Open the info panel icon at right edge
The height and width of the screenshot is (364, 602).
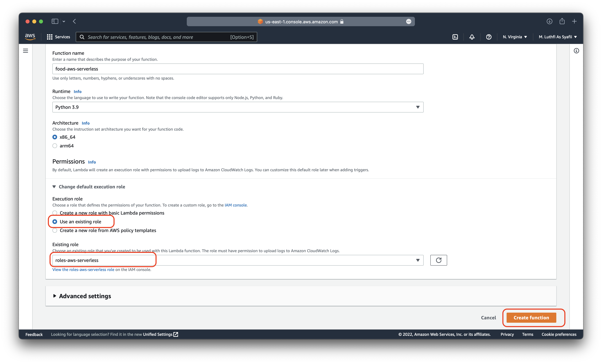pyautogui.click(x=576, y=51)
